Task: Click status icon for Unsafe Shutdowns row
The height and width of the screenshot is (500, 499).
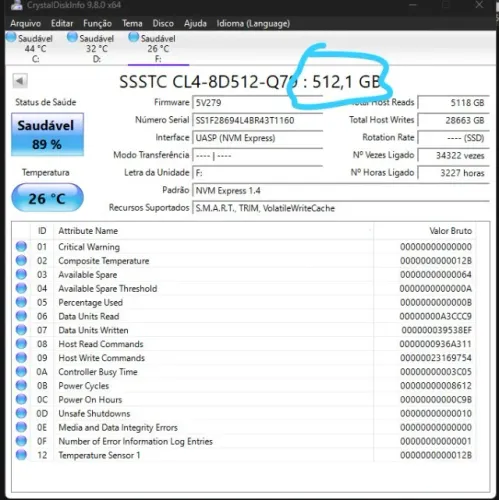Action: coord(21,413)
